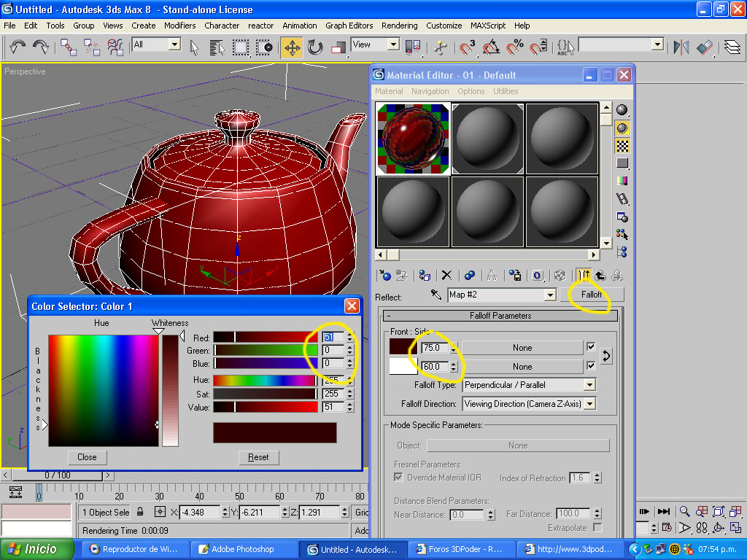Click Swap Colors/Maps arrow in Falloff Parameters
The width and height of the screenshot is (747, 560).
click(605, 356)
